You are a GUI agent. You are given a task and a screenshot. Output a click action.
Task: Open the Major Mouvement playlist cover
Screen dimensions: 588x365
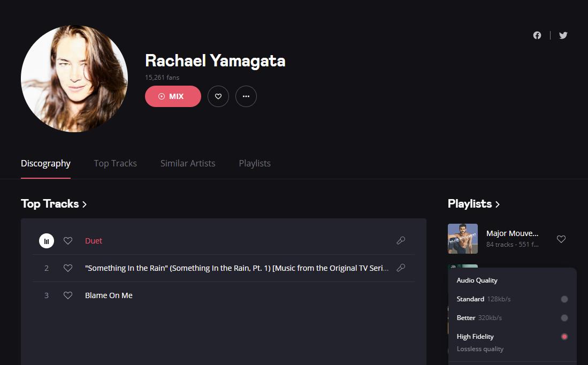[463, 239]
